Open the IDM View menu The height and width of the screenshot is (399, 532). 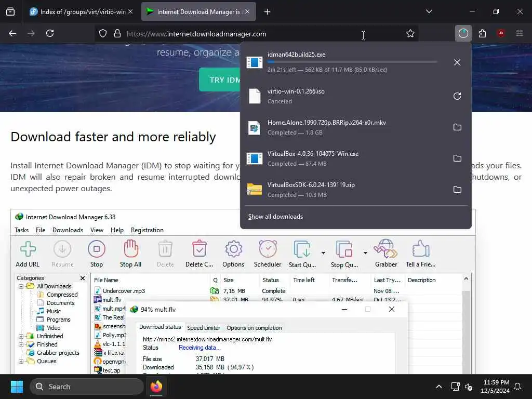coord(97,230)
